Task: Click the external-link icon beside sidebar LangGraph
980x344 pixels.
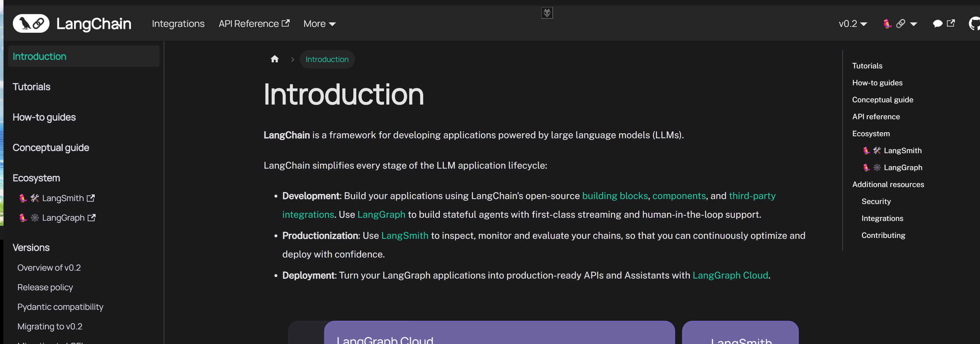Action: (x=91, y=218)
